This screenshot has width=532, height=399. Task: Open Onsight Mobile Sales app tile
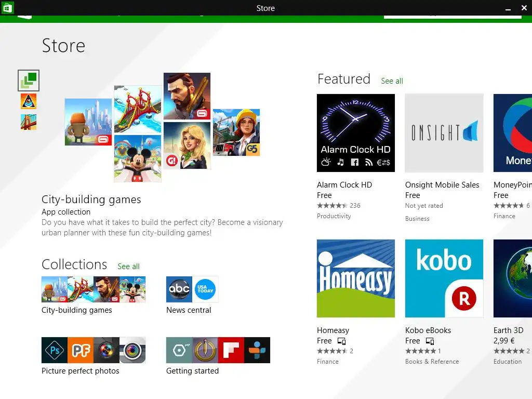[444, 133]
